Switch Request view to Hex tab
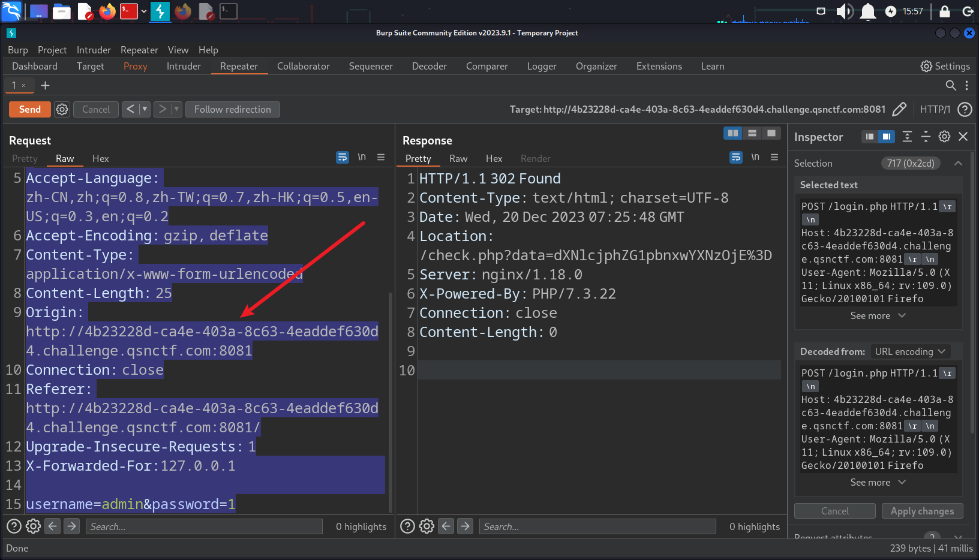The width and height of the screenshot is (979, 560). click(100, 158)
